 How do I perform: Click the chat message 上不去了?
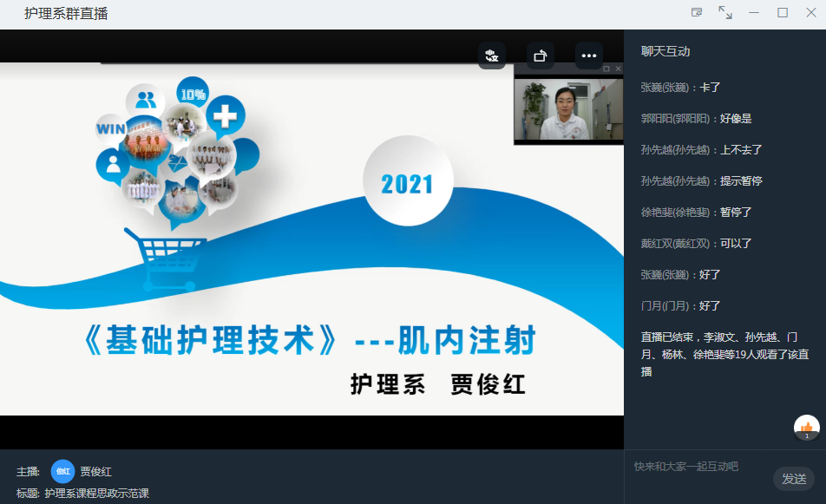[x=741, y=149]
